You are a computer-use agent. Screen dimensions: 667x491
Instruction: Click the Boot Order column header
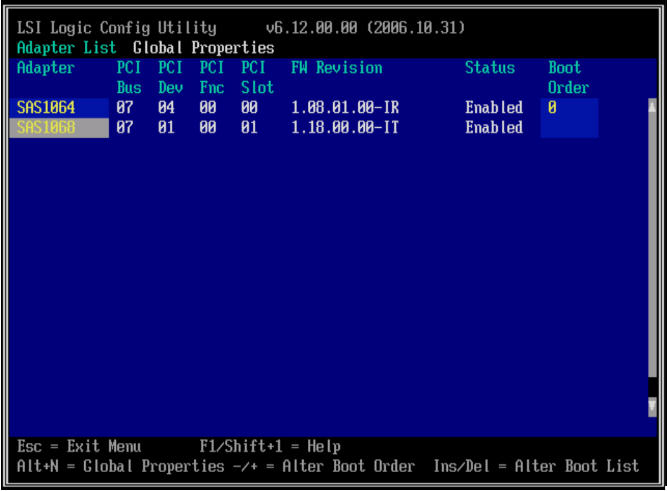[568, 78]
